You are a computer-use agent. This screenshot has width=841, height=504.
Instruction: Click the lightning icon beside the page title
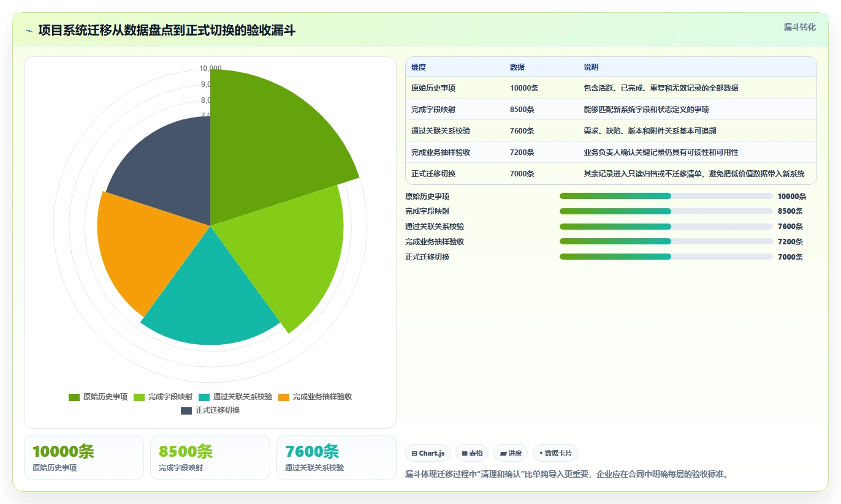pos(29,31)
